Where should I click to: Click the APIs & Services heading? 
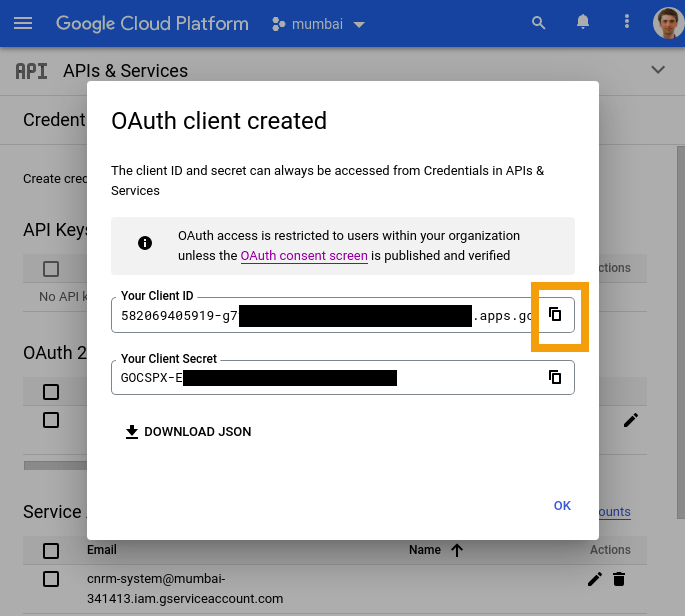click(x=126, y=71)
